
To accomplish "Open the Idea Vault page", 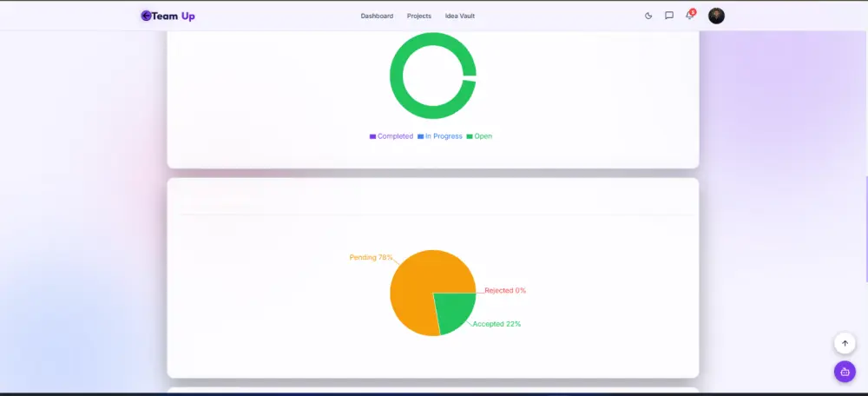I will 460,16.
